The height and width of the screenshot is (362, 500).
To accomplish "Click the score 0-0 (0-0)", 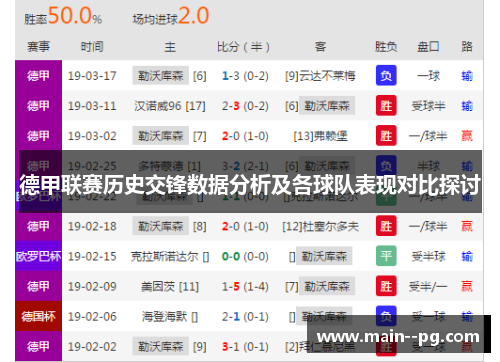I will click(x=245, y=256).
